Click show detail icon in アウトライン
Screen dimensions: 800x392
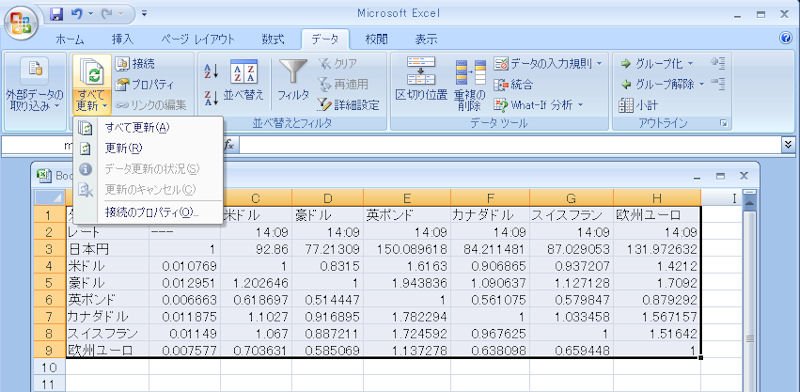(718, 63)
